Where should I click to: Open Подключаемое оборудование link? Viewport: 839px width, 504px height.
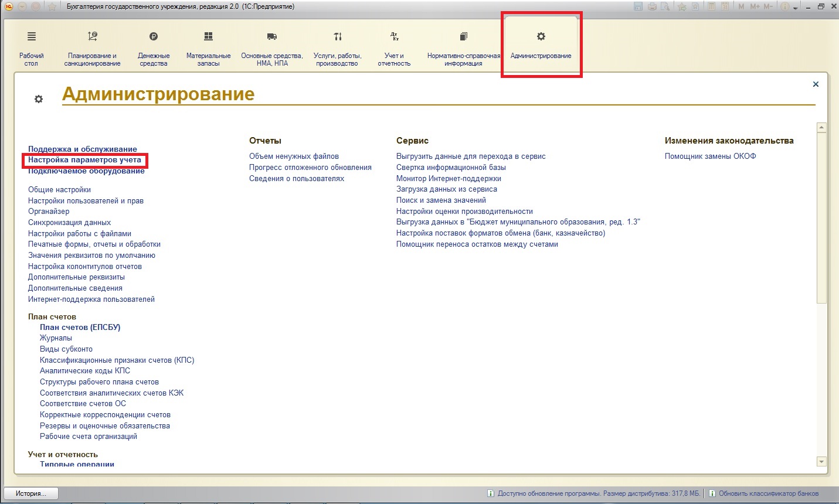[x=86, y=171]
